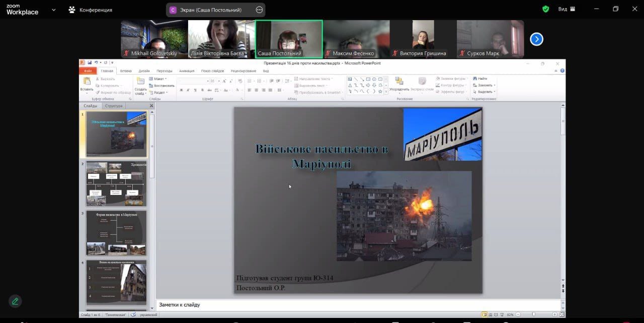Click the Zoom green security shield icon
This screenshot has width=644, height=323.
pos(545,9)
